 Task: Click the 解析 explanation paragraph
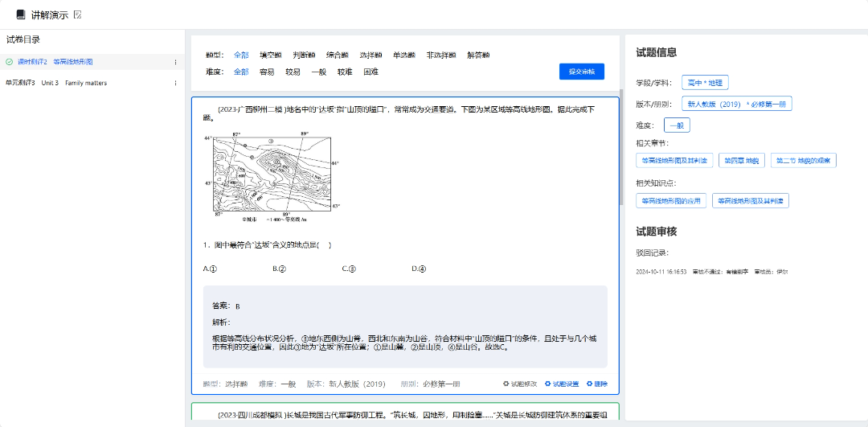pyautogui.click(x=404, y=343)
